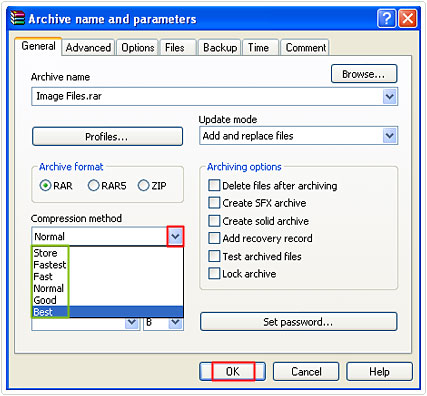
Task: Click the question mark help icon in title bar
Action: point(386,18)
